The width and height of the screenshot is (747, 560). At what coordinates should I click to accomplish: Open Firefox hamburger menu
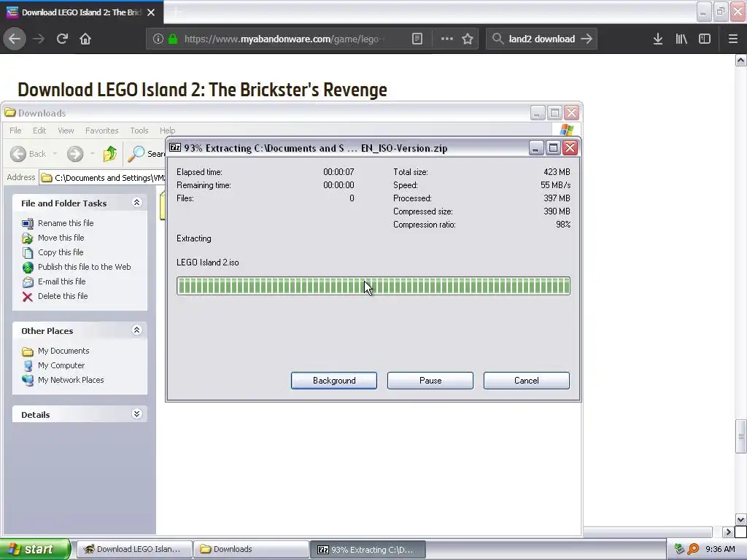point(732,39)
